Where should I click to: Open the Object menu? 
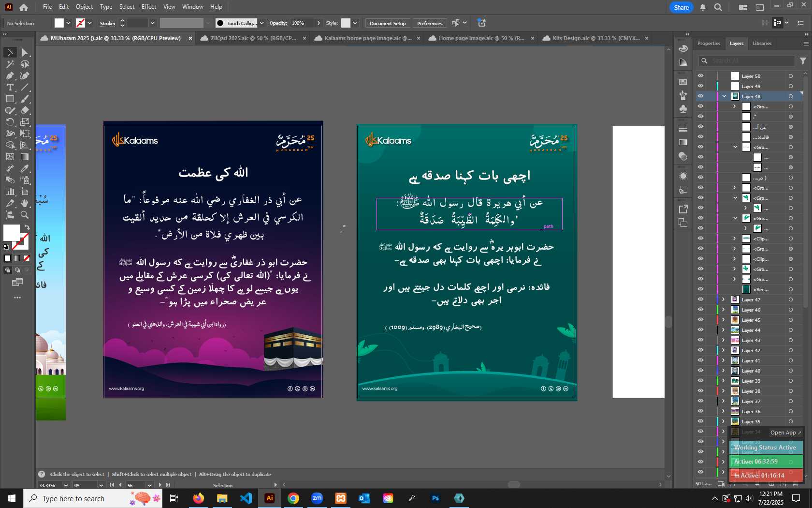click(84, 7)
